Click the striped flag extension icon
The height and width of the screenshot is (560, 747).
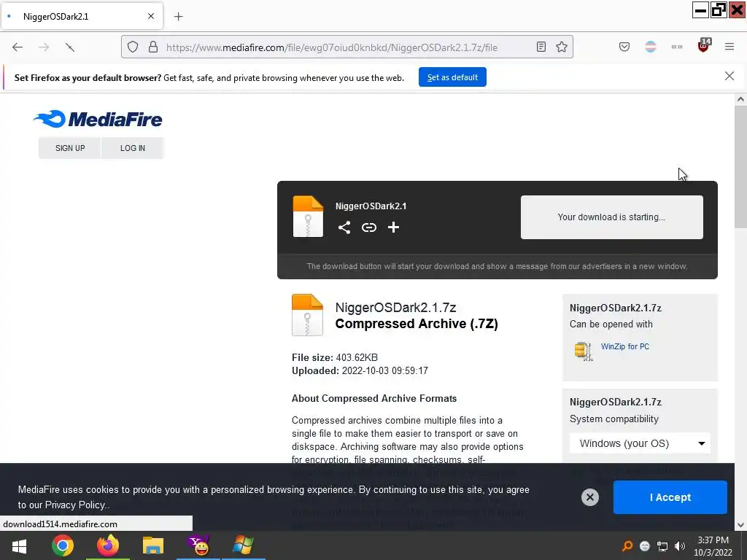click(x=651, y=47)
